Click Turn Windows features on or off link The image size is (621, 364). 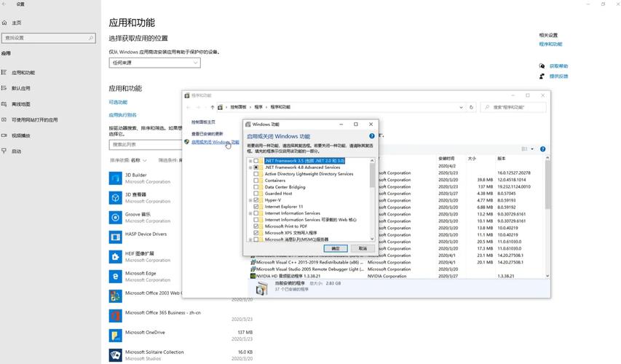tap(215, 142)
